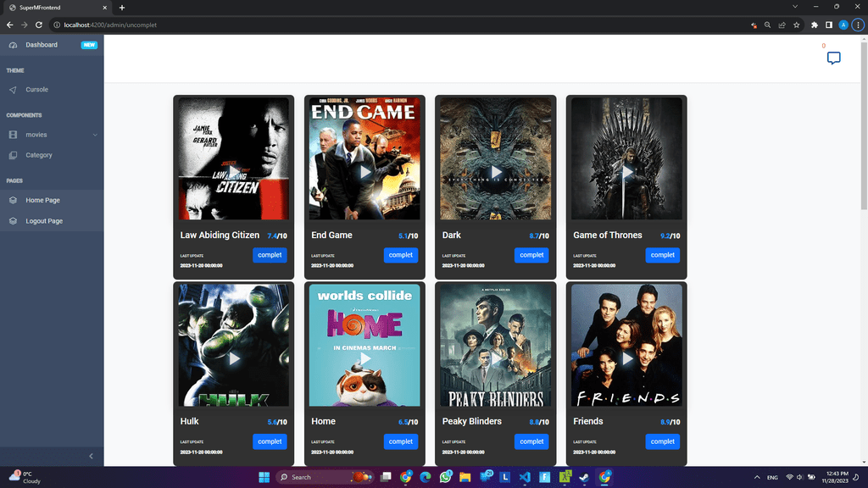This screenshot has width=868, height=488.
Task: Open the browser zoom magnifier icon
Action: [767, 25]
